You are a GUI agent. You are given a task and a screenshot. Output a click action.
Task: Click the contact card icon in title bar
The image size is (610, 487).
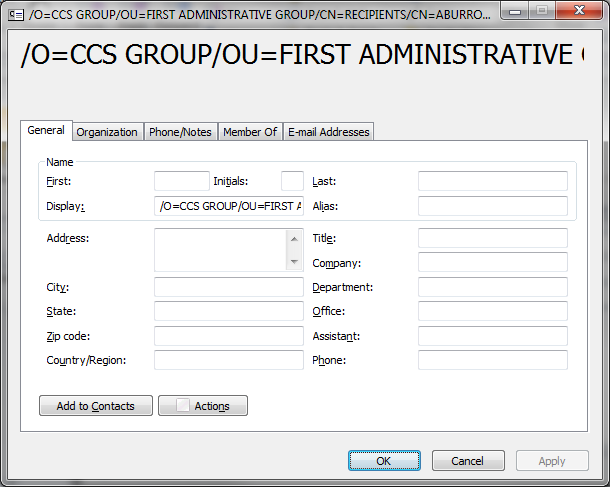point(16,15)
